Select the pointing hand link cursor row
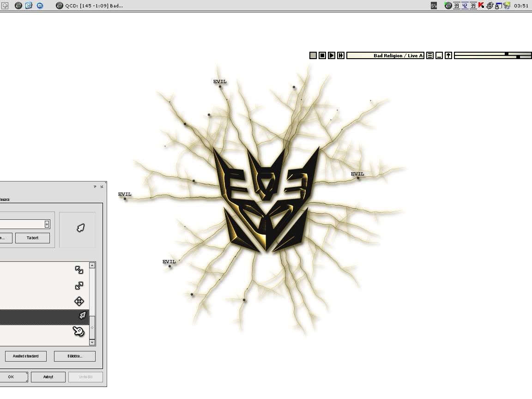The height and width of the screenshot is (399, 532). [x=44, y=332]
